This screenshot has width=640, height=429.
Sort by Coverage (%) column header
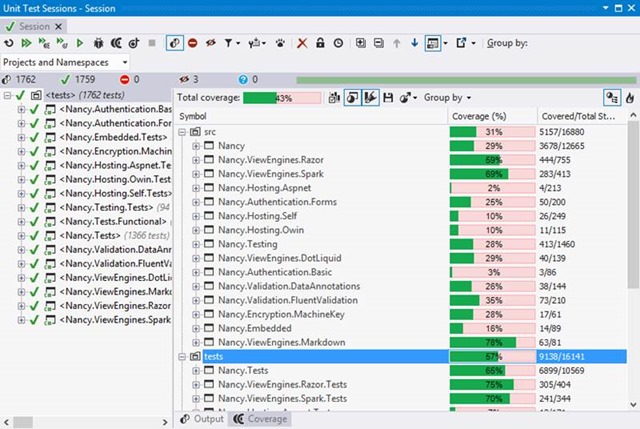click(x=493, y=116)
